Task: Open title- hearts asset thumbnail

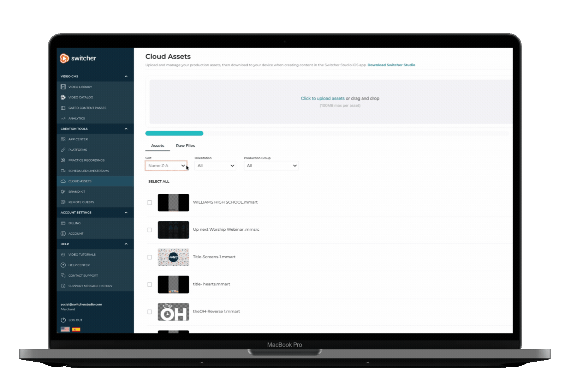Action: tap(173, 285)
